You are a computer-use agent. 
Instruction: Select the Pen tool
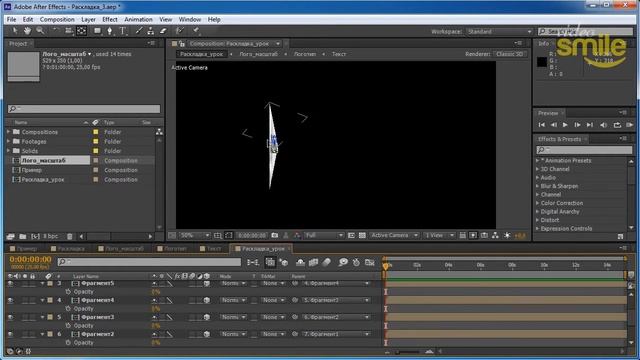[109, 31]
